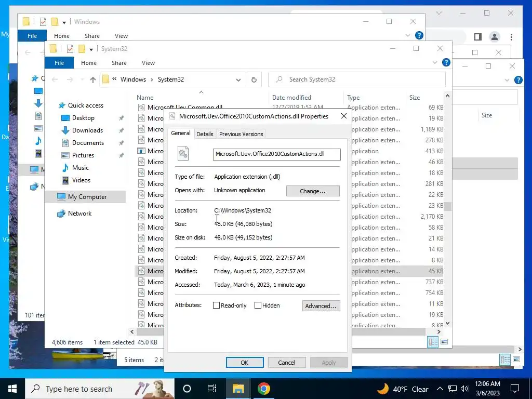Open the File menu in Windows window
The height and width of the screenshot is (399, 532).
point(32,36)
